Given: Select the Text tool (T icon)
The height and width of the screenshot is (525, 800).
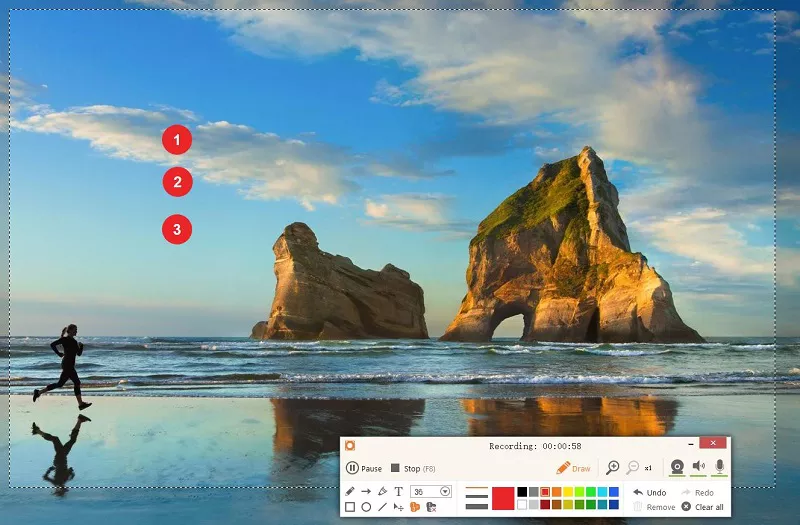Looking at the screenshot, I should 398,491.
